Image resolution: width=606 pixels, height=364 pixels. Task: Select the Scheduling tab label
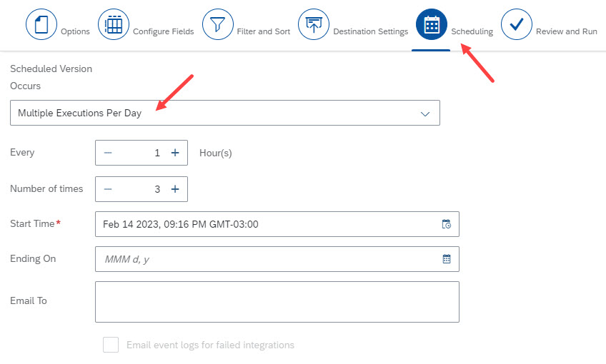(472, 31)
